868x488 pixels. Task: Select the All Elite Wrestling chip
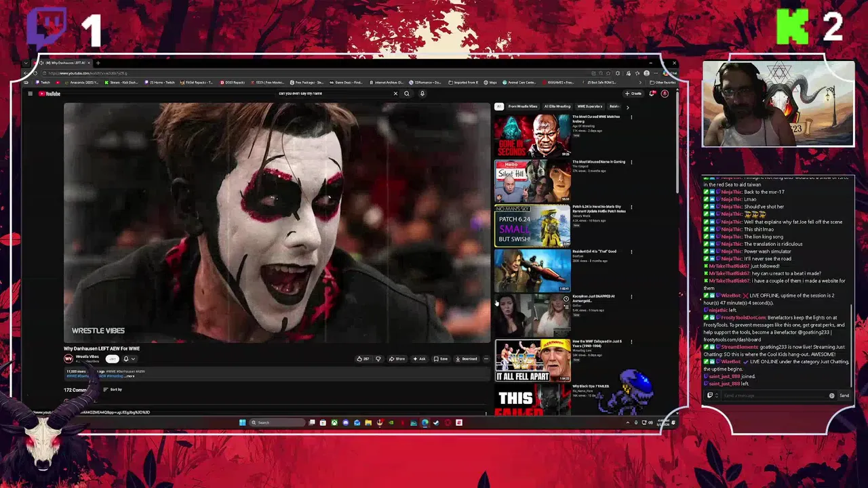pyautogui.click(x=557, y=106)
